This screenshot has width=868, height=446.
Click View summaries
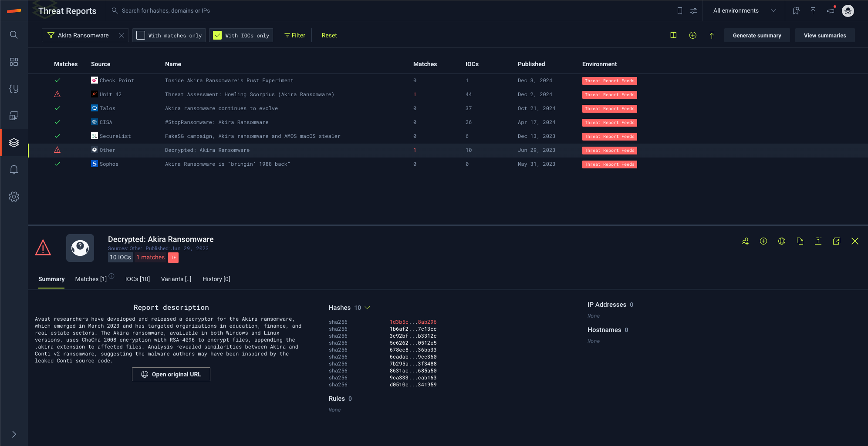825,35
